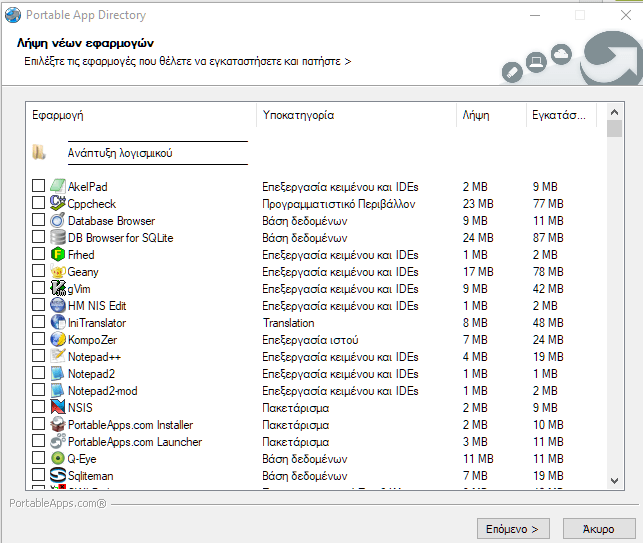Close the Portable App Directory window

tap(626, 15)
